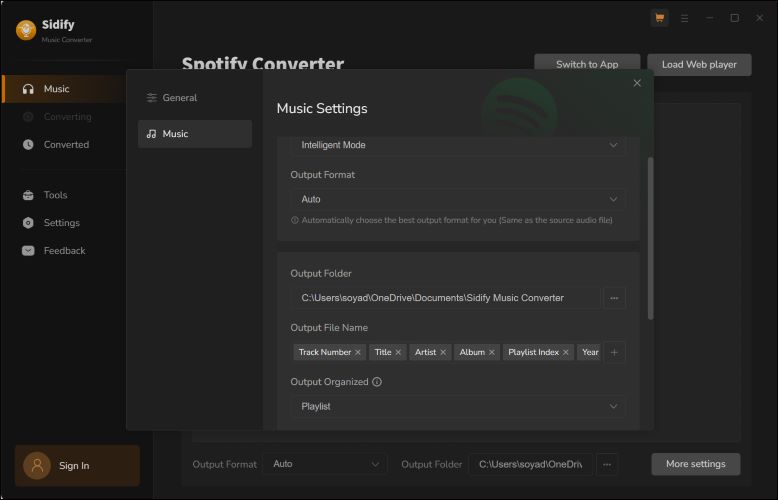Select the Music headphones item in sidebar
This screenshot has height=500, width=778.
(64, 89)
